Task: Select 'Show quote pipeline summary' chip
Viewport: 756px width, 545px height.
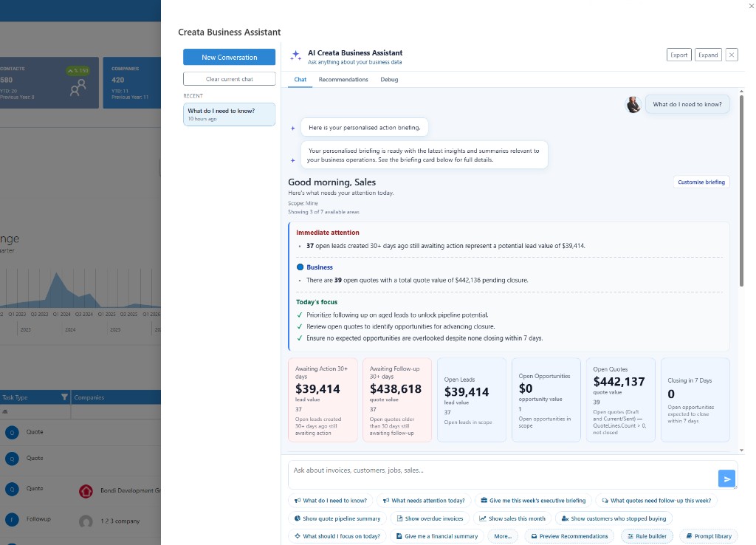Action: [x=337, y=518]
